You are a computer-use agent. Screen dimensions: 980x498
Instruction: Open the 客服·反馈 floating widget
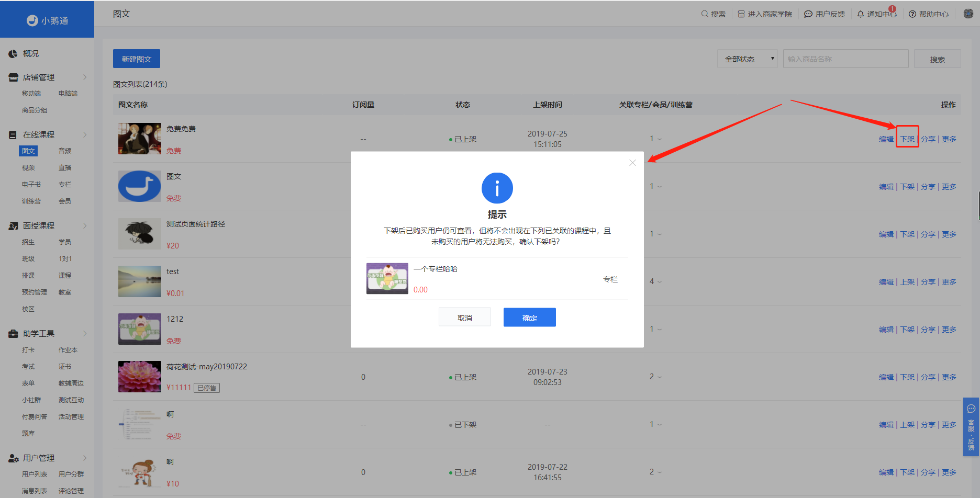coord(971,427)
